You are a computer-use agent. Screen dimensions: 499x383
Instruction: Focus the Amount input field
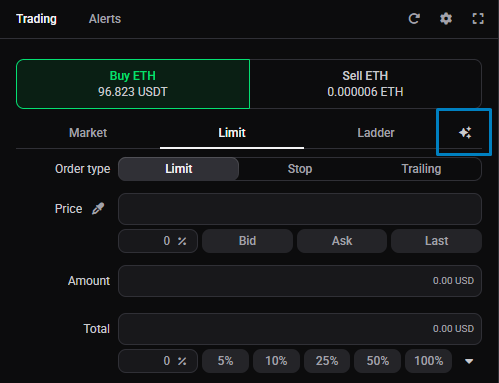coord(300,281)
